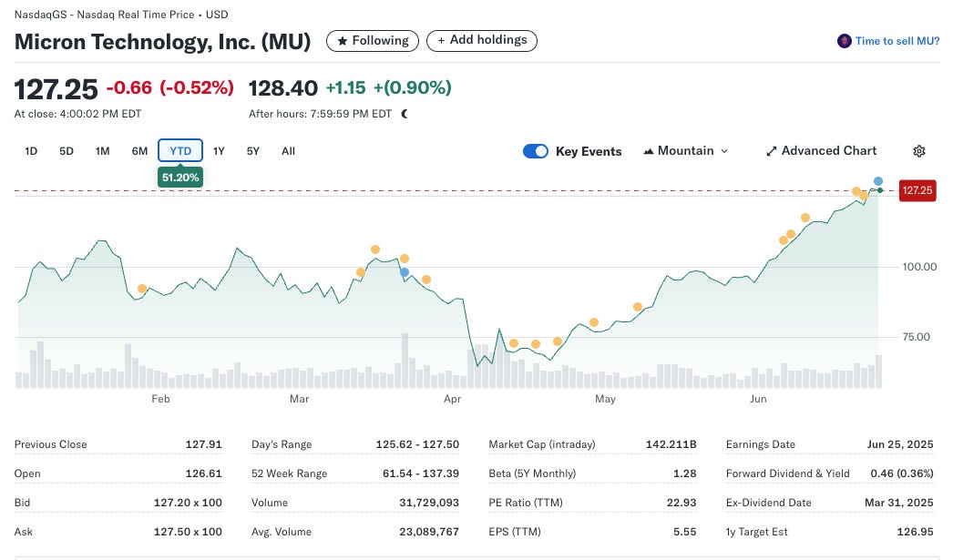Click the Day's Range value 125.62 - 127.50
953x560 pixels.
[417, 444]
